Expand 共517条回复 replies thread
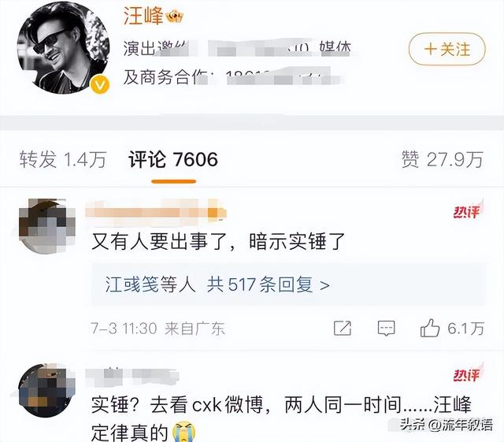This screenshot has height=442, width=504. pyautogui.click(x=268, y=284)
